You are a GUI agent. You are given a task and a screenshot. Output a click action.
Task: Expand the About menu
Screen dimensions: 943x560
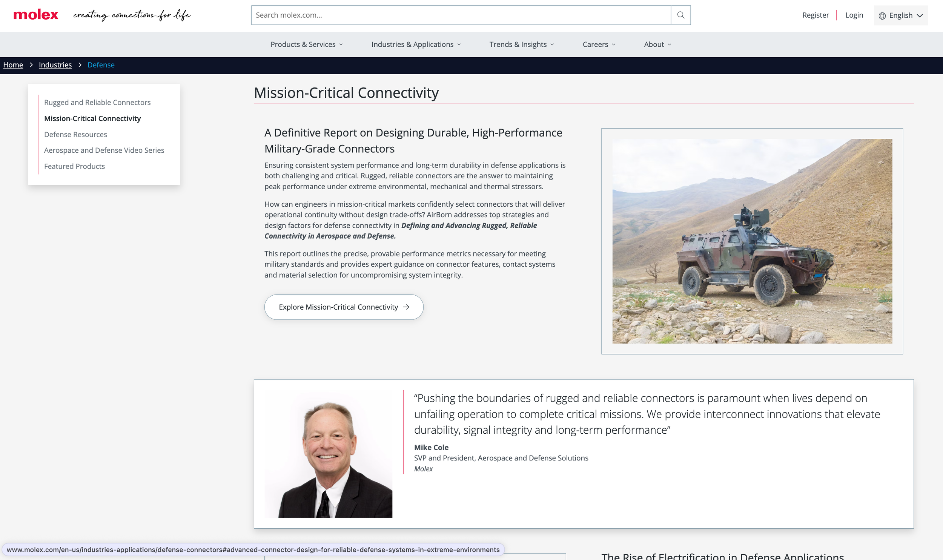tap(657, 44)
